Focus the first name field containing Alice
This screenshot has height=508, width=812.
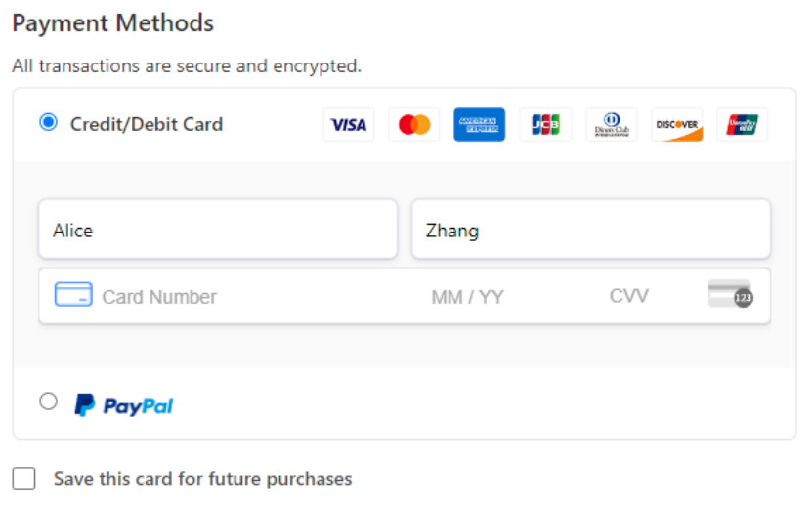coord(218,230)
